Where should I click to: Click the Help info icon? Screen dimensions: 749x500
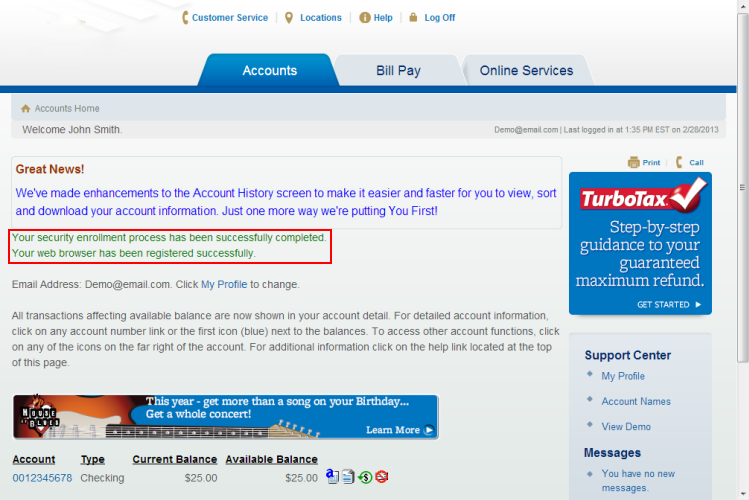(364, 17)
